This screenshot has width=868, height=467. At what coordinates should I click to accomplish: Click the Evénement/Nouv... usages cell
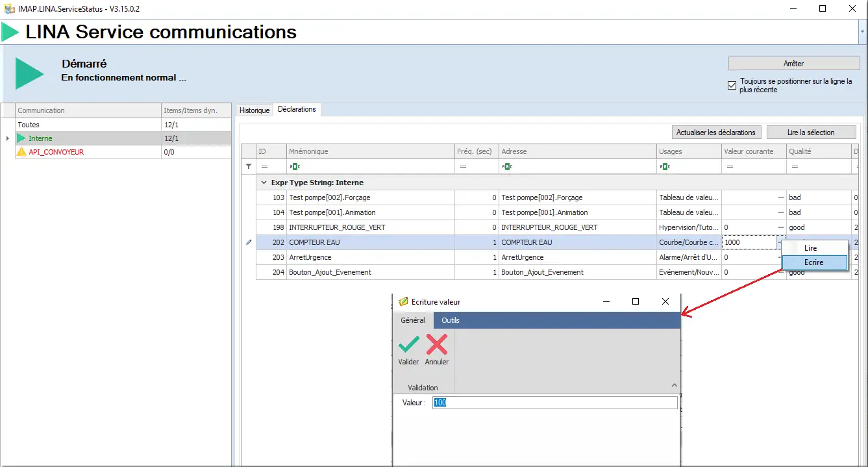[x=689, y=272]
